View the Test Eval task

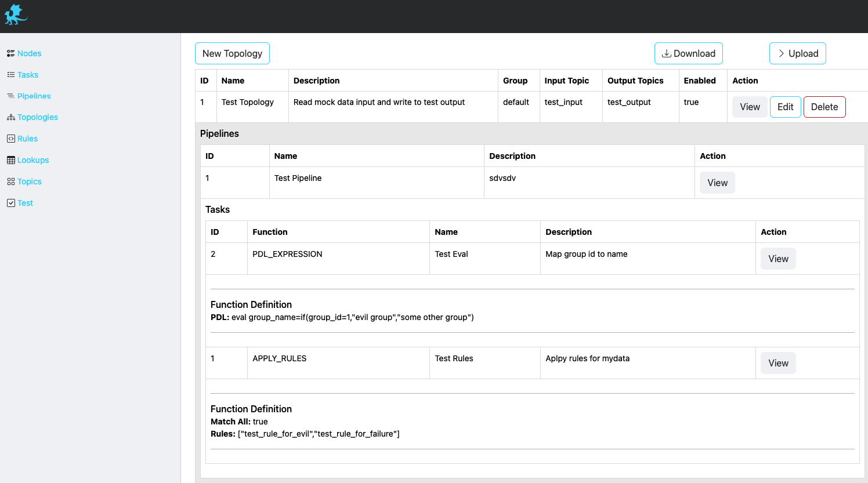pyautogui.click(x=778, y=259)
